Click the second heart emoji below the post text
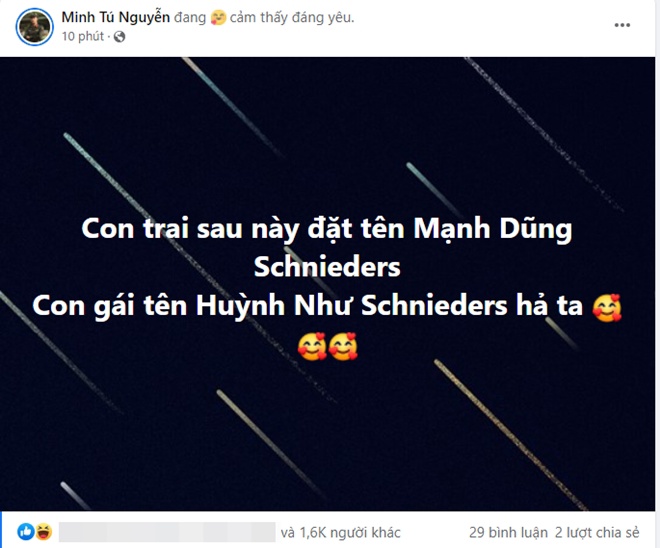 (x=343, y=346)
